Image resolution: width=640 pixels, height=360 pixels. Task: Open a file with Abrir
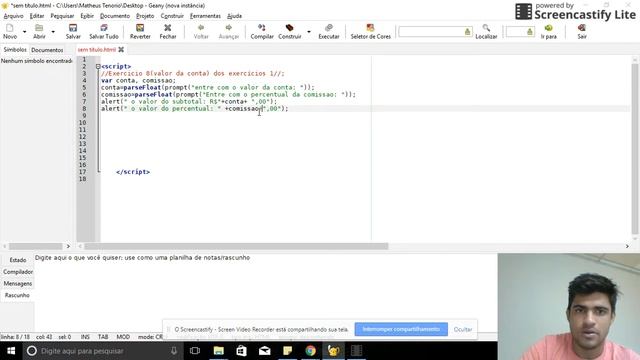tap(39, 31)
